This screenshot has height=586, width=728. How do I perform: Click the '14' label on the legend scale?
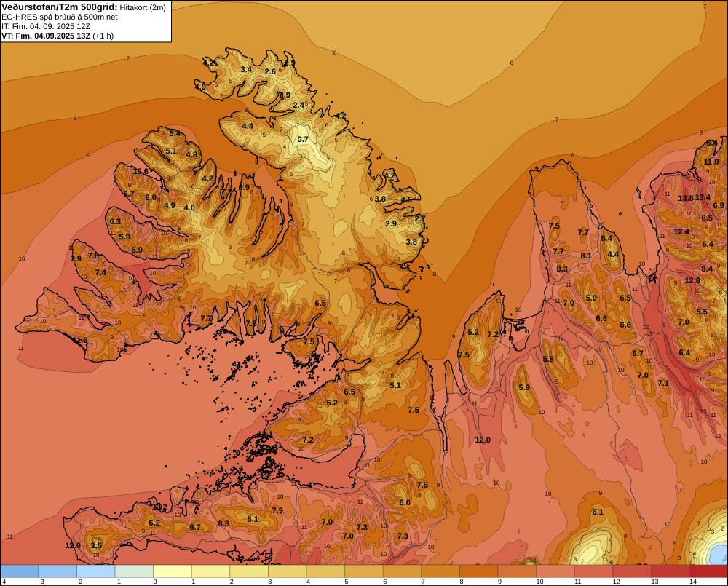(x=693, y=582)
